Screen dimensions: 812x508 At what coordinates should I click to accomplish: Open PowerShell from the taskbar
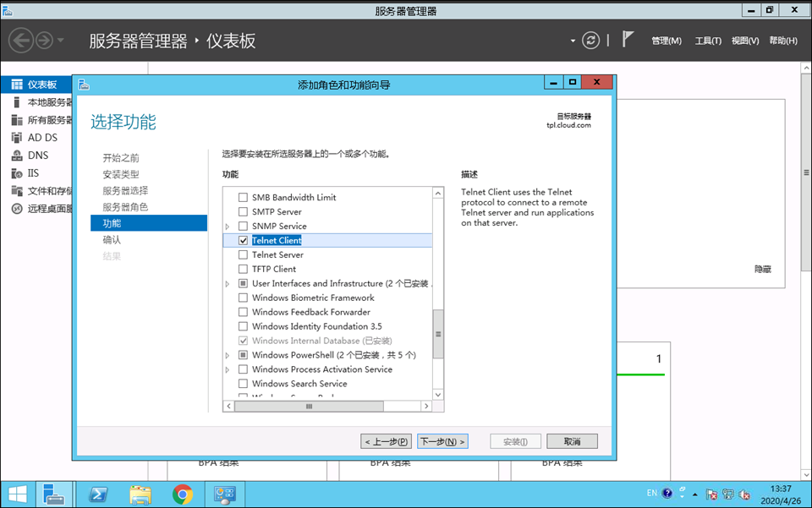pyautogui.click(x=98, y=494)
